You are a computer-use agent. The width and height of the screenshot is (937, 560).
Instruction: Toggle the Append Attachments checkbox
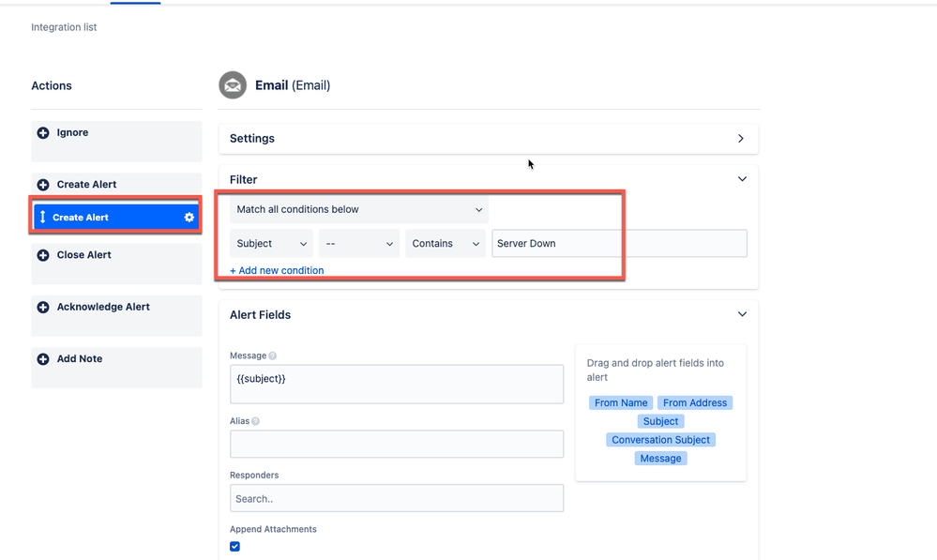coord(234,546)
